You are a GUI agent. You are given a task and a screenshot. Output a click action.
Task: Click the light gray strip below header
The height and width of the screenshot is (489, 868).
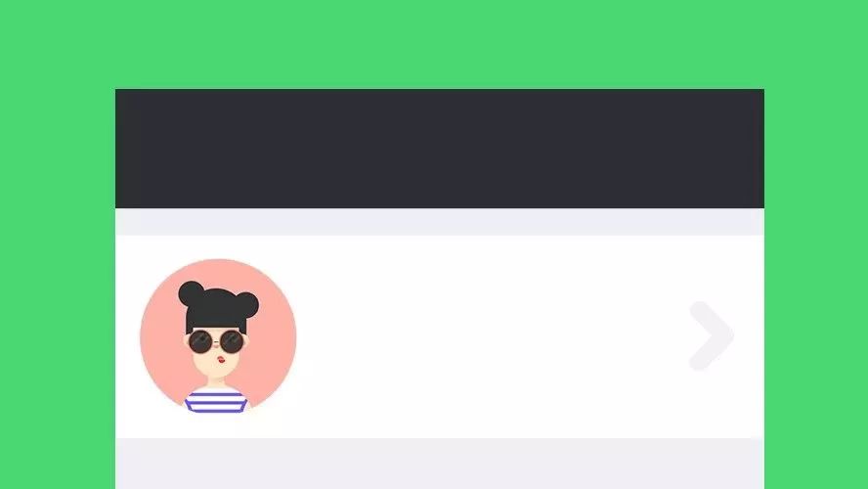440,222
